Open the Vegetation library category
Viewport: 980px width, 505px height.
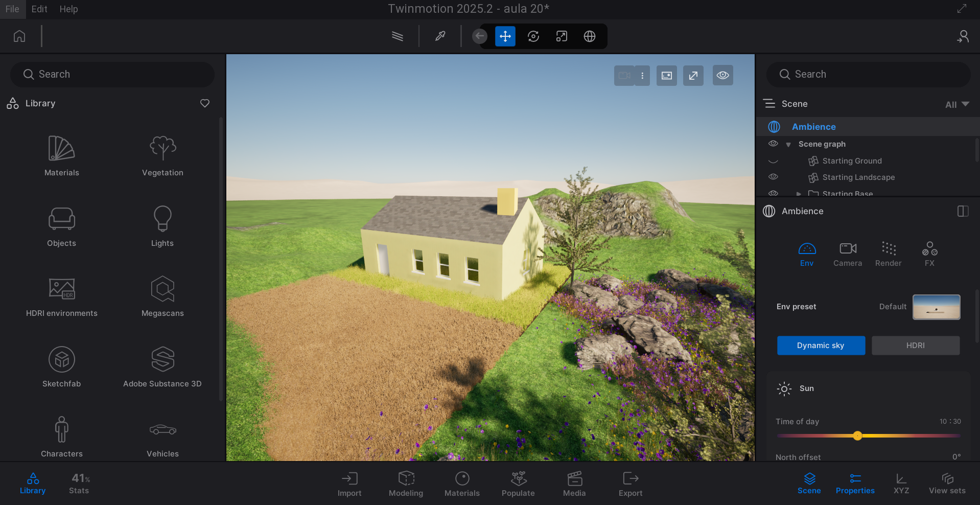[x=162, y=156]
